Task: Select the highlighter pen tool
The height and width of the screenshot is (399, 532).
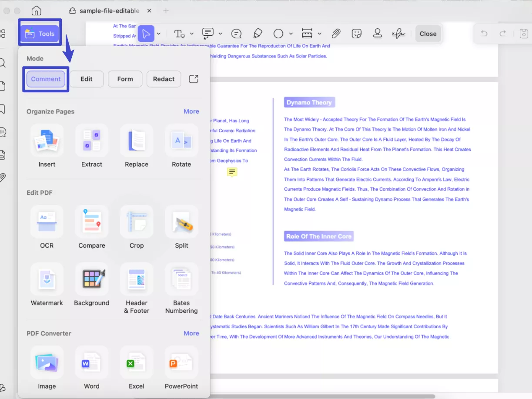Action: tap(258, 33)
